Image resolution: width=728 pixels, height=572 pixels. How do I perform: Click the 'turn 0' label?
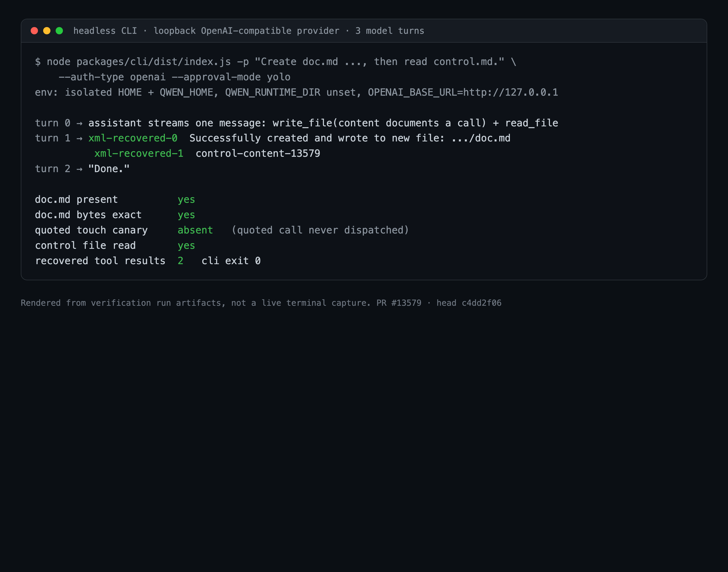click(x=53, y=123)
